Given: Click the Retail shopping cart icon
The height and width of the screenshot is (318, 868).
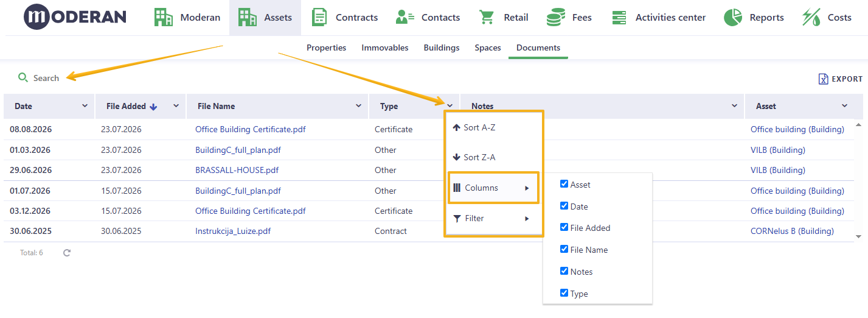Looking at the screenshot, I should click(487, 17).
